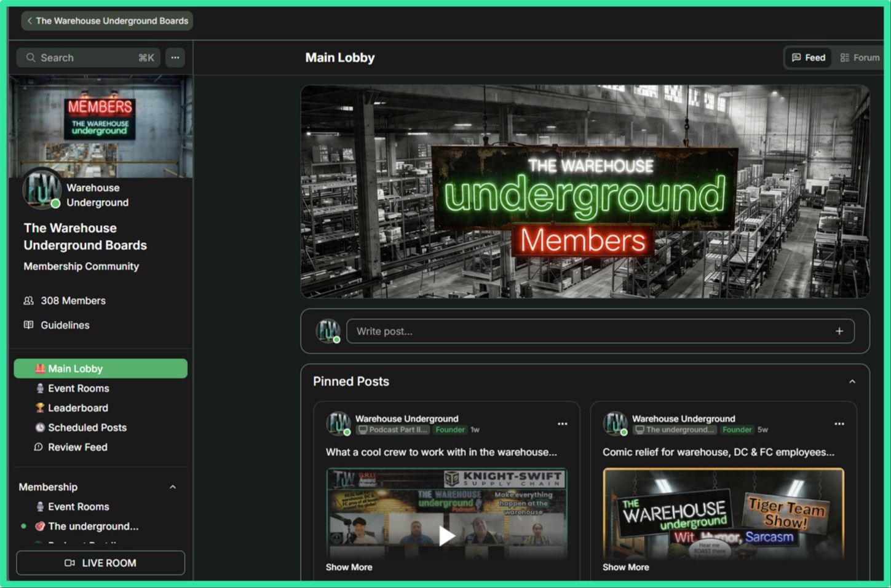The width and height of the screenshot is (891, 588).
Task: Click the LIVE ROOM button
Action: click(x=100, y=563)
